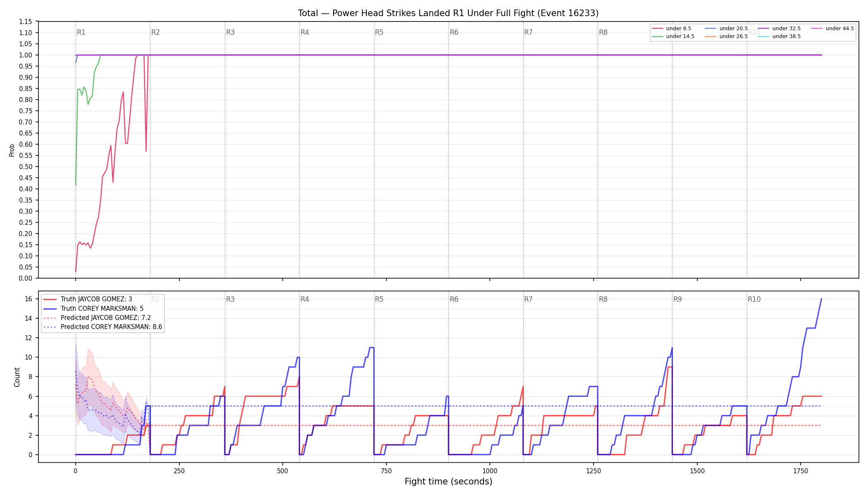Click the R1 round marker in probability chart

pyautogui.click(x=81, y=32)
